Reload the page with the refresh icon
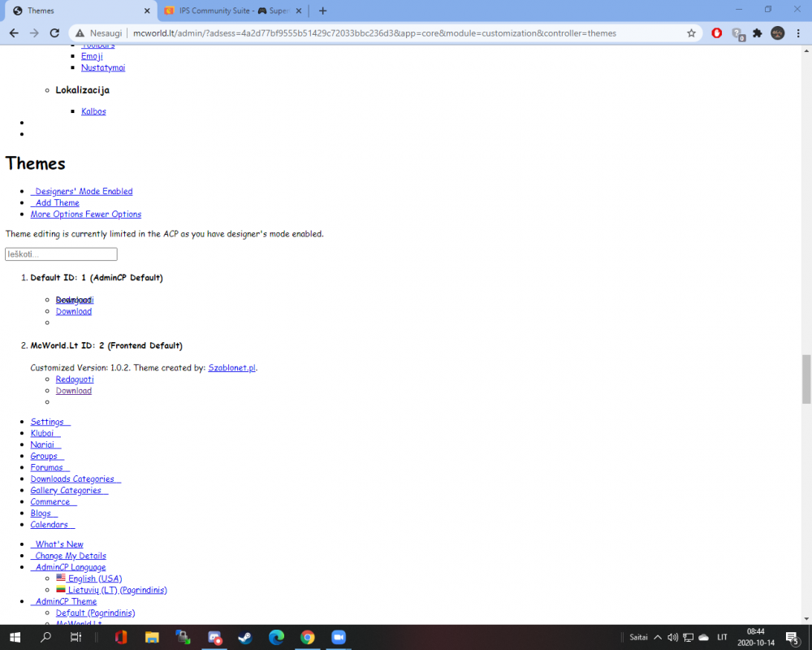This screenshot has width=812, height=650. [x=54, y=33]
